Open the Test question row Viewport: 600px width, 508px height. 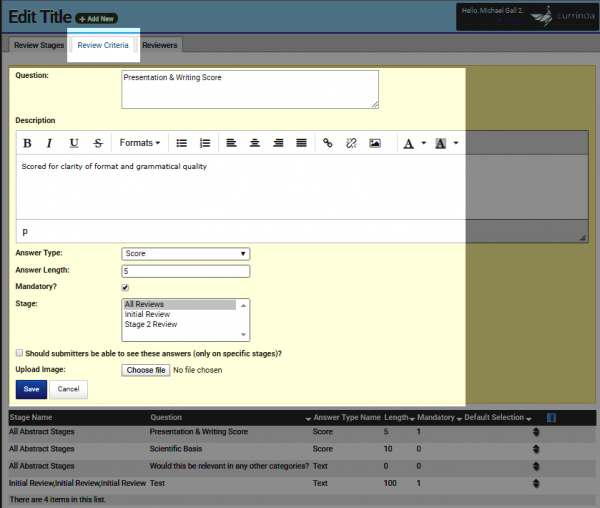[x=302, y=484]
